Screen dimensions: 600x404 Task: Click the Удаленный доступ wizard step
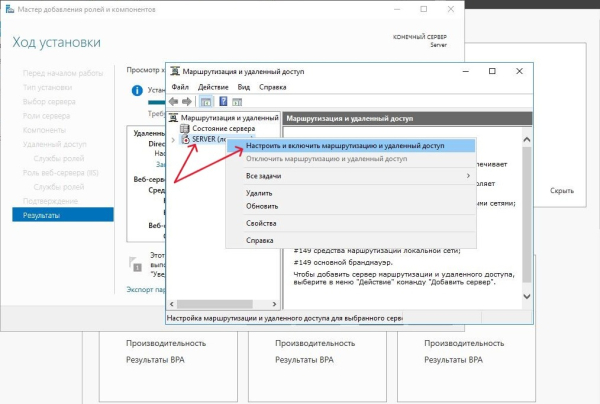point(55,144)
